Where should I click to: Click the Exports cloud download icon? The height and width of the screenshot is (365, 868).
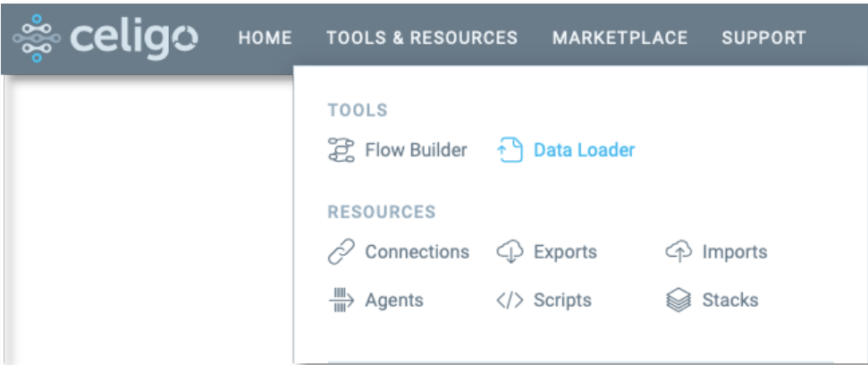[x=510, y=252]
